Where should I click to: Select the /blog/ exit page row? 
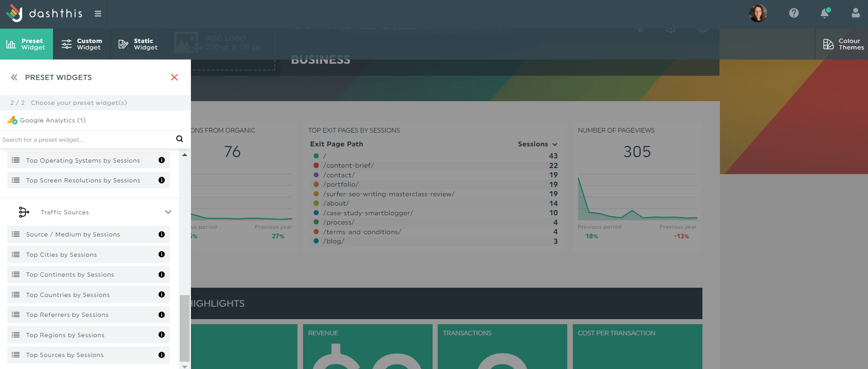(435, 241)
